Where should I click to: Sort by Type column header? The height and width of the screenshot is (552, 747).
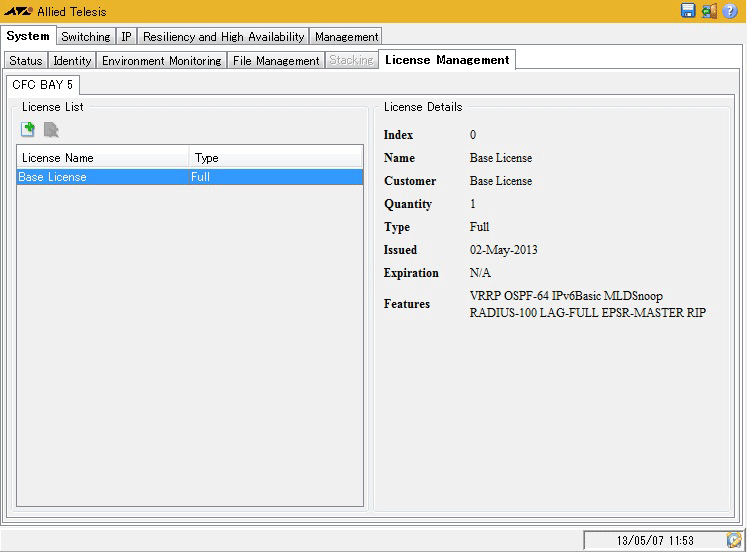click(x=276, y=157)
